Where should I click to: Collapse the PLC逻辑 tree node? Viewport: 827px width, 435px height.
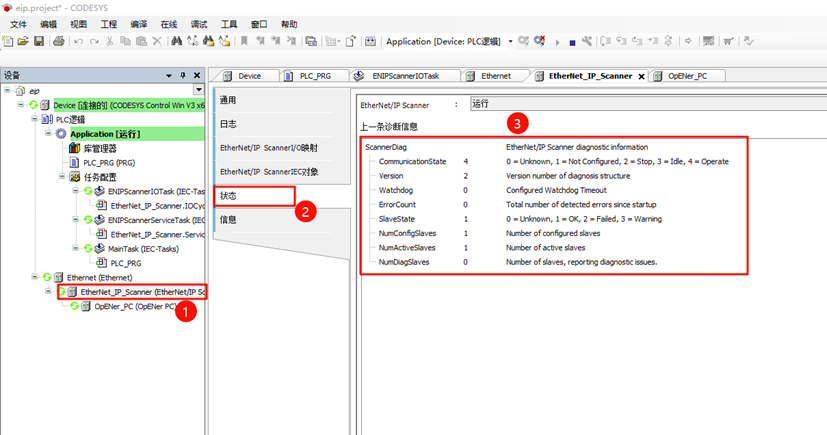pyautogui.click(x=35, y=119)
